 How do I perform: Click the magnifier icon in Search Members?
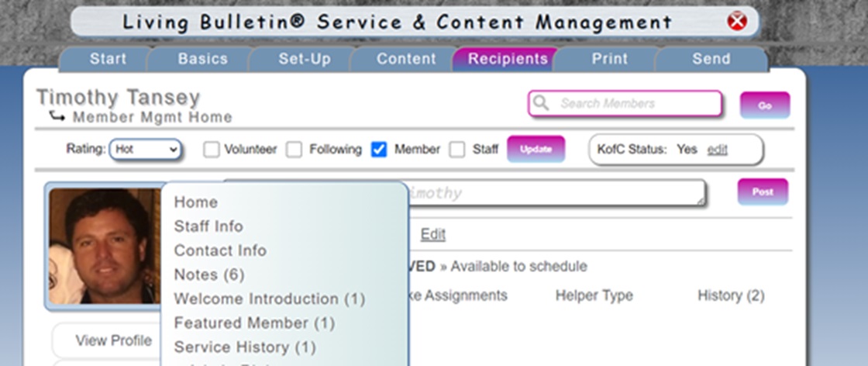541,103
